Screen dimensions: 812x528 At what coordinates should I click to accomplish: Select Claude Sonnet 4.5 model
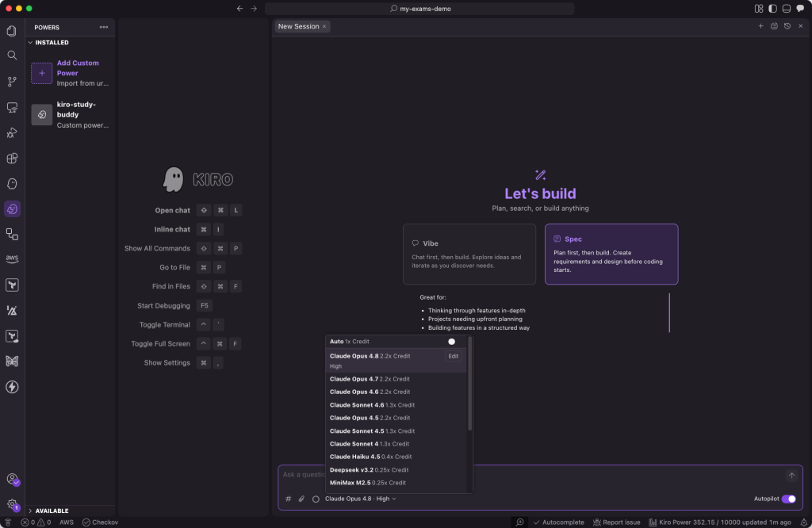(396, 430)
